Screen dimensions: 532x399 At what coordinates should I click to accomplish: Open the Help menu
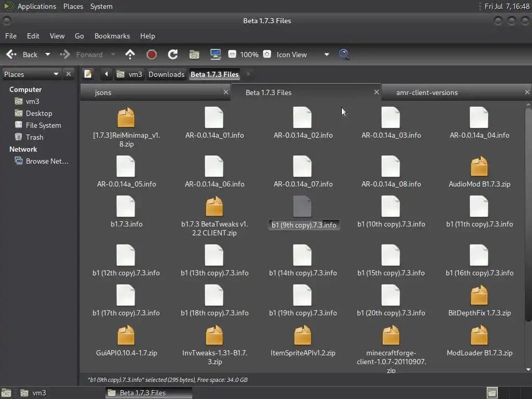coord(148,36)
